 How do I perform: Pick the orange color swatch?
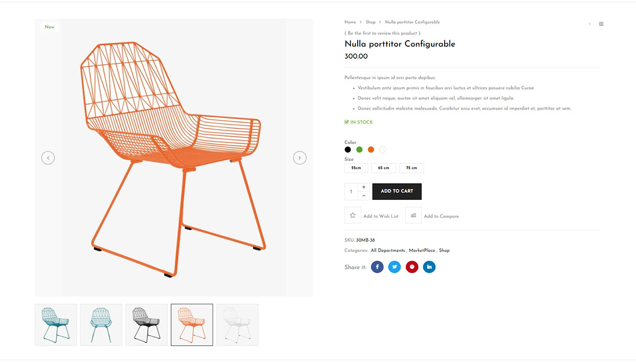point(371,149)
